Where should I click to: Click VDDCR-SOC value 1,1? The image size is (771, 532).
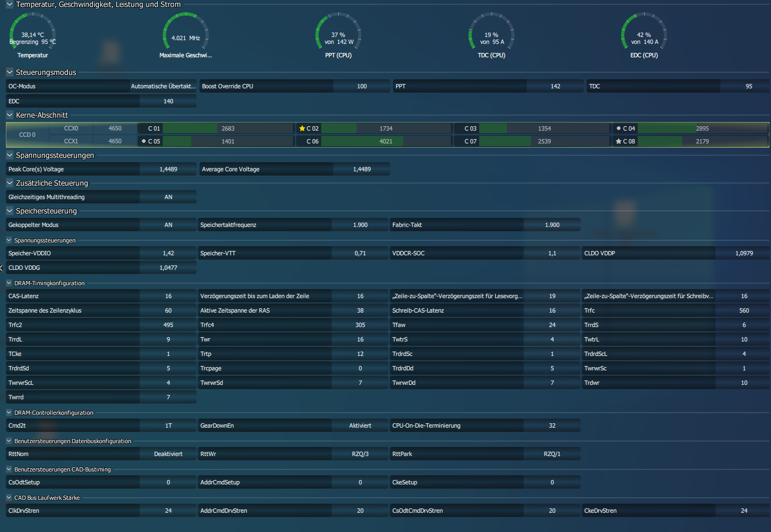pos(552,253)
